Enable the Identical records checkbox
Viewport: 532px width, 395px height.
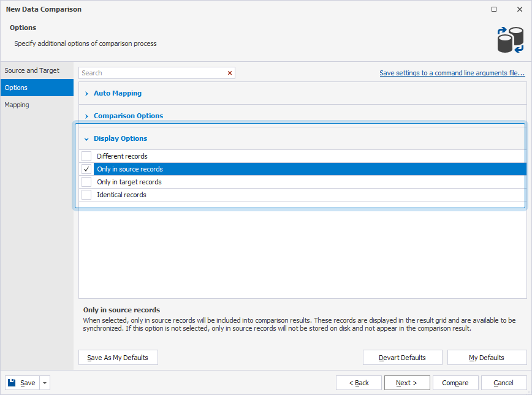tap(86, 194)
